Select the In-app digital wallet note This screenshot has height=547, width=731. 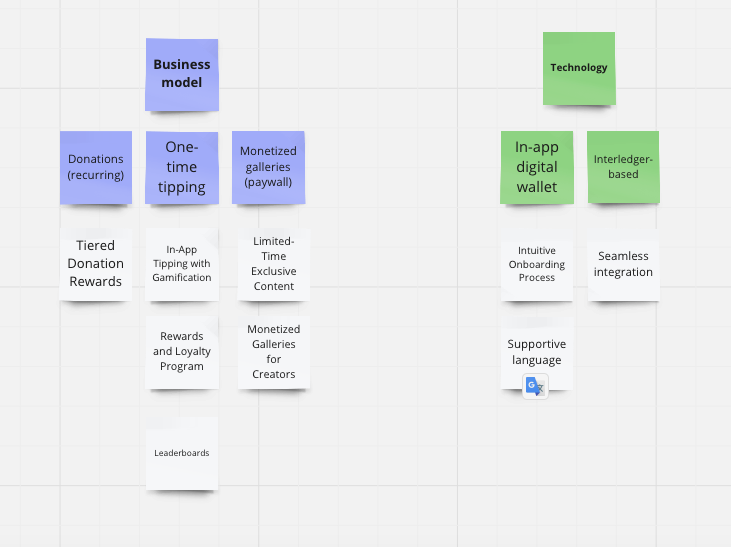537,167
